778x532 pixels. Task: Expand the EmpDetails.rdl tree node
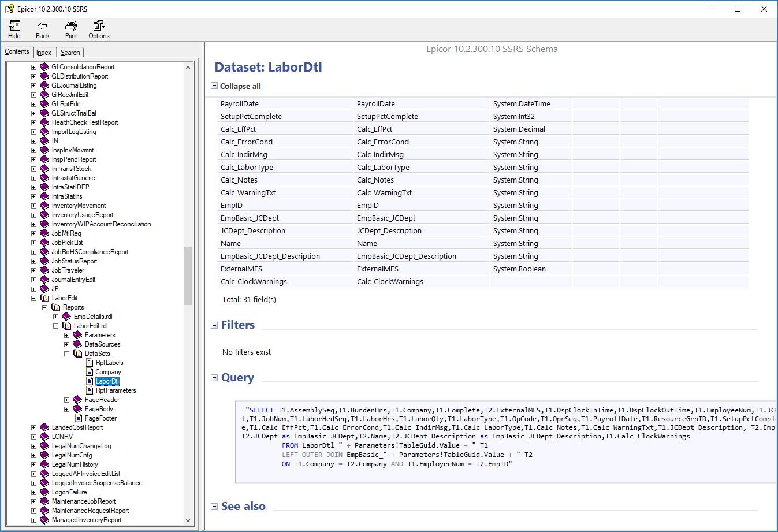(55, 317)
